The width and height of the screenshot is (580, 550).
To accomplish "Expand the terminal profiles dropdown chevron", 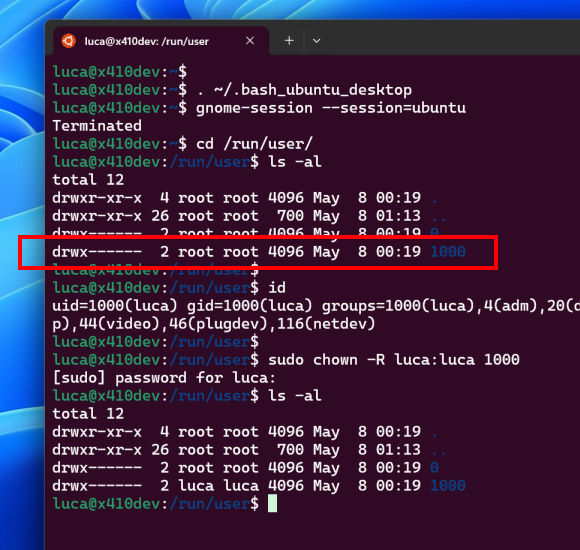I will click(x=317, y=41).
